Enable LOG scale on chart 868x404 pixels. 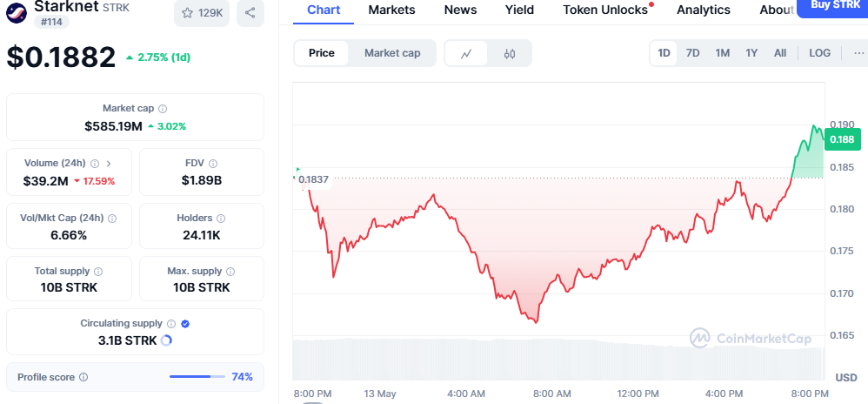pos(819,53)
